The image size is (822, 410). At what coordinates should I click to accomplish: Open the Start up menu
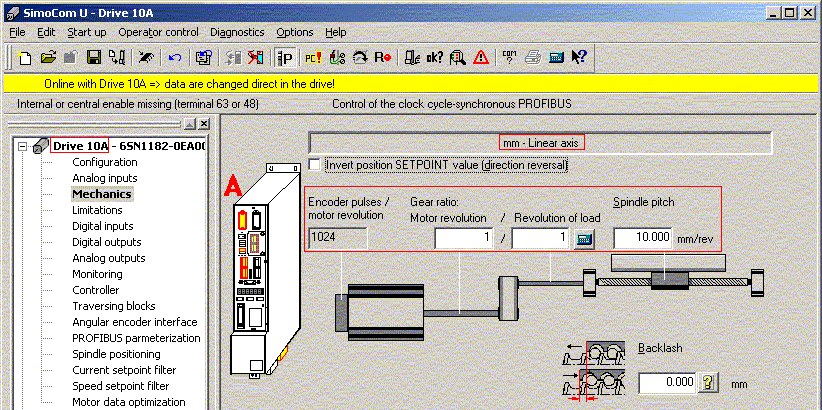(87, 33)
